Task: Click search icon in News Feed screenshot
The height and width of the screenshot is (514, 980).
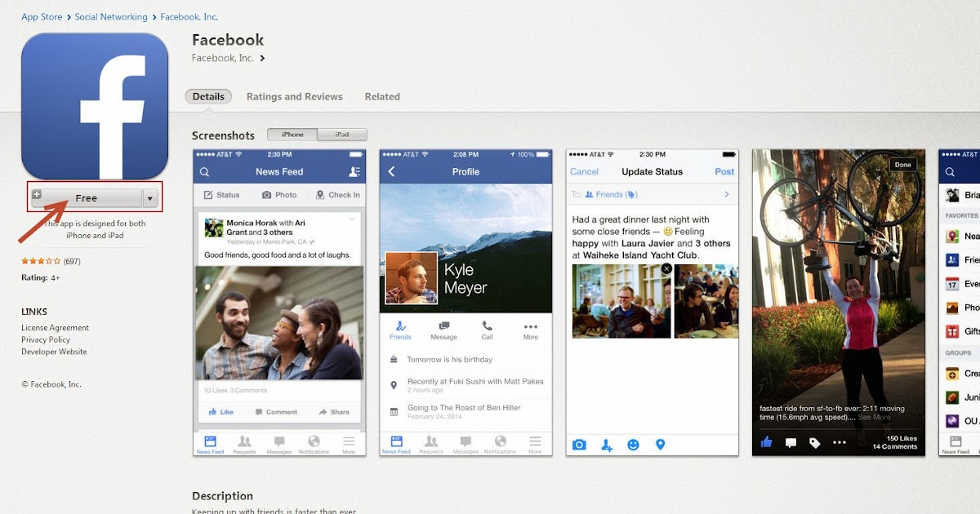Action: [204, 172]
